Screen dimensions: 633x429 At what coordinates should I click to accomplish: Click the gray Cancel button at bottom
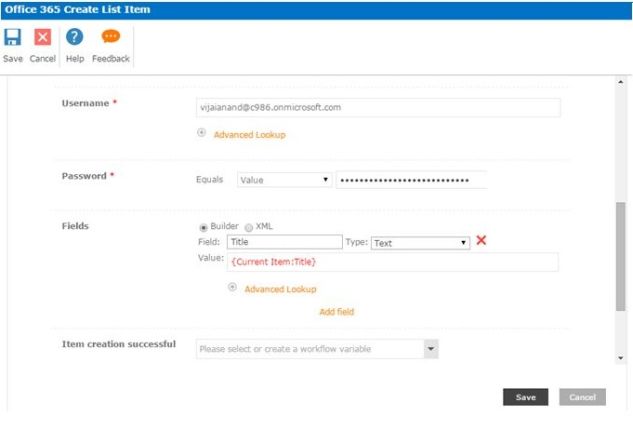(582, 397)
